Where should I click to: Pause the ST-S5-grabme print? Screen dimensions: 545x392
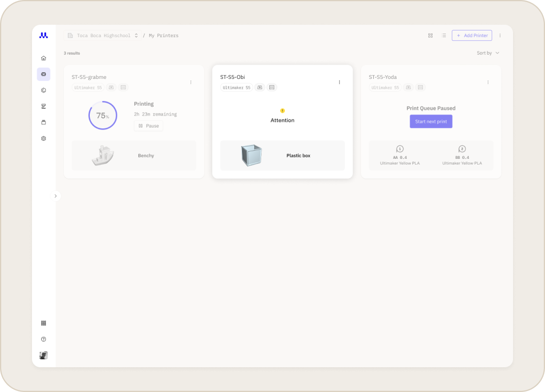pyautogui.click(x=149, y=126)
